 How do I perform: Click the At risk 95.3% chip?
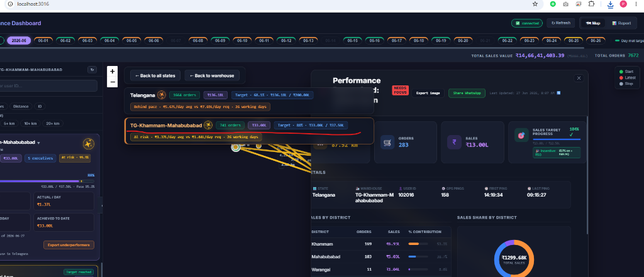tap(75, 158)
